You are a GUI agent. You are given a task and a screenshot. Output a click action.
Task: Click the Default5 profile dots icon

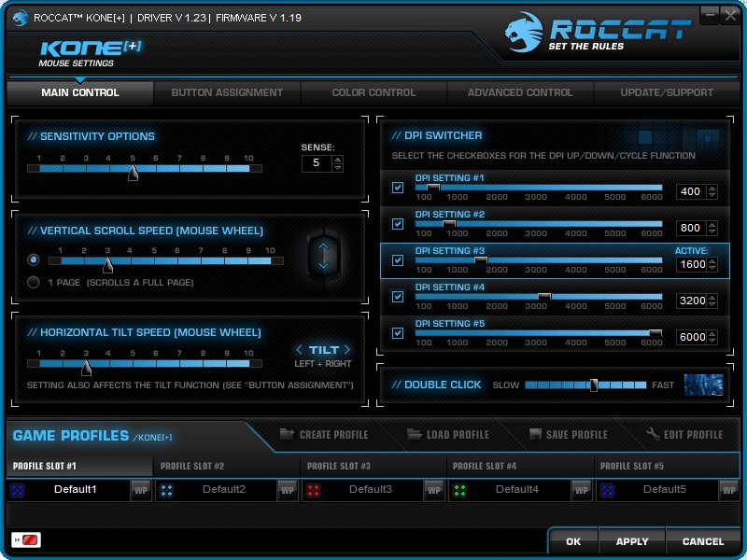[x=607, y=490]
